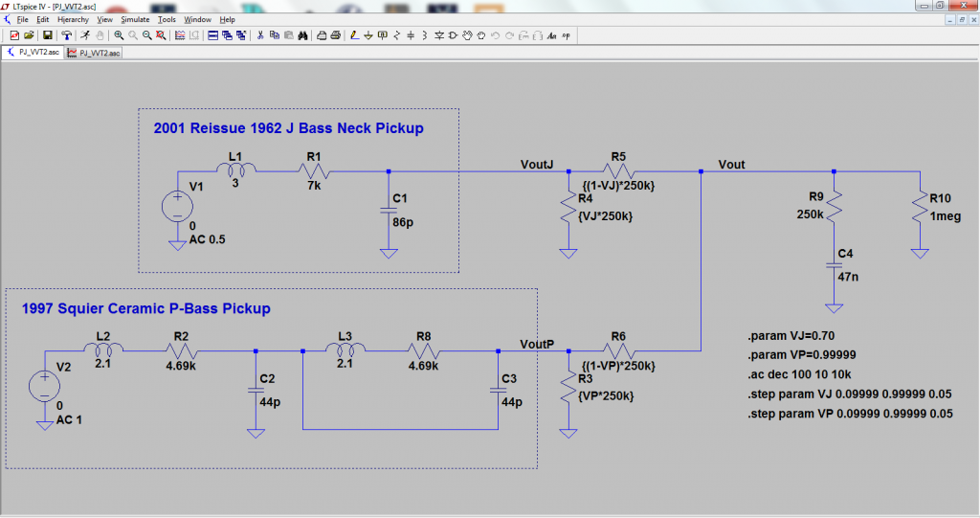980x518 pixels.
Task: Open Print Setup icon
Action: [322, 35]
